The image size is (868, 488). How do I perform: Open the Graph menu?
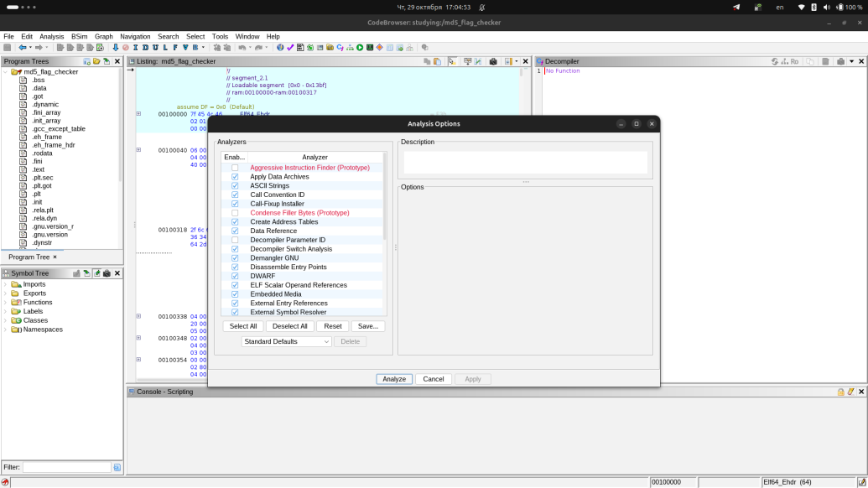pyautogui.click(x=103, y=37)
